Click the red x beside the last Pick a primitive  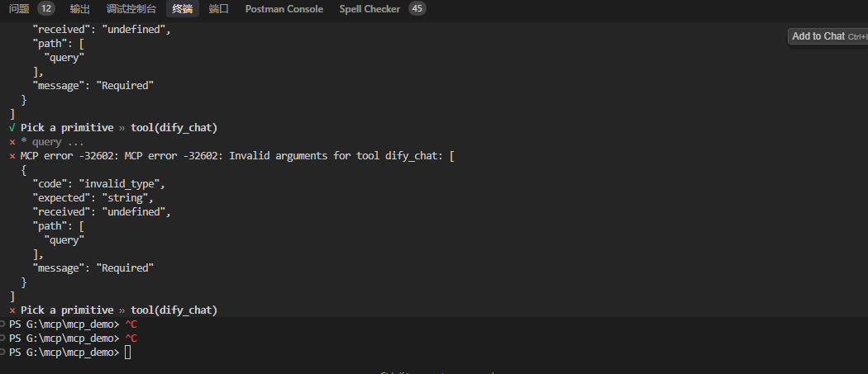(x=12, y=310)
